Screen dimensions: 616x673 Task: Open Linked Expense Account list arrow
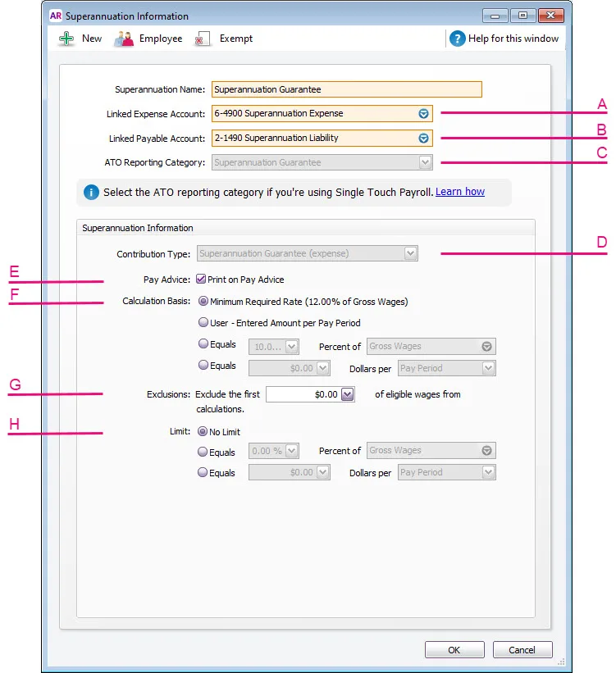coord(423,114)
